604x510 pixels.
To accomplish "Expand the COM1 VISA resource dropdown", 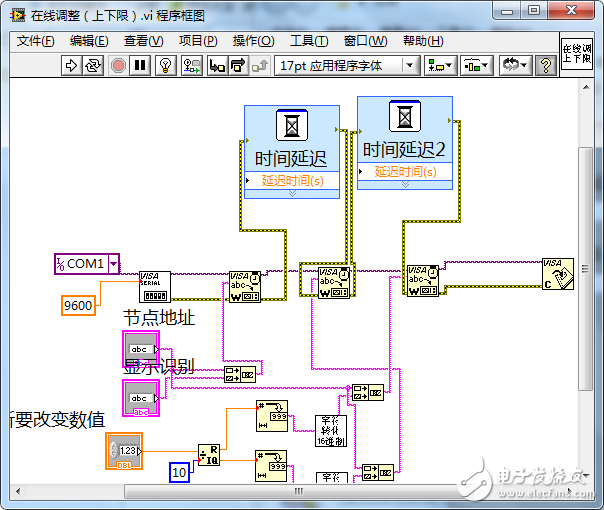I will pos(114,264).
